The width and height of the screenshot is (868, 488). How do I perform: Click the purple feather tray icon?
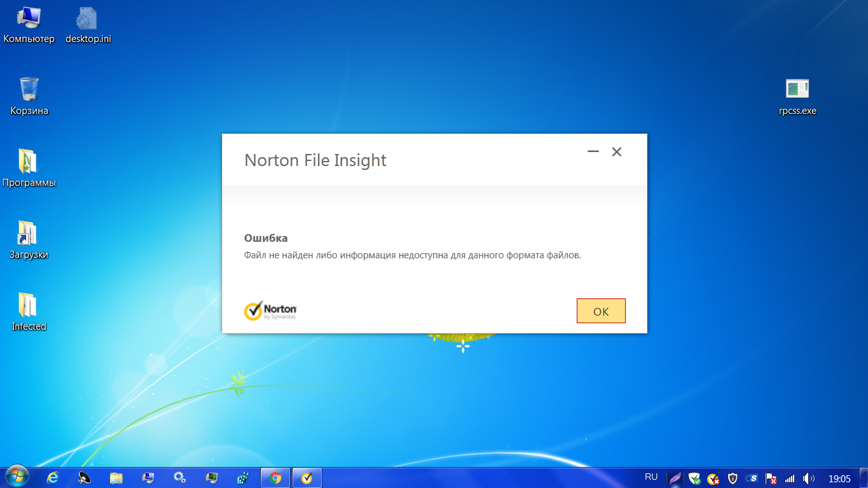click(675, 478)
